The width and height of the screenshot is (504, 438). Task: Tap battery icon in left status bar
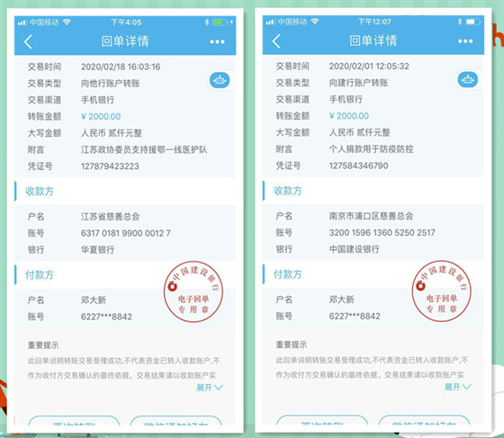coord(220,22)
